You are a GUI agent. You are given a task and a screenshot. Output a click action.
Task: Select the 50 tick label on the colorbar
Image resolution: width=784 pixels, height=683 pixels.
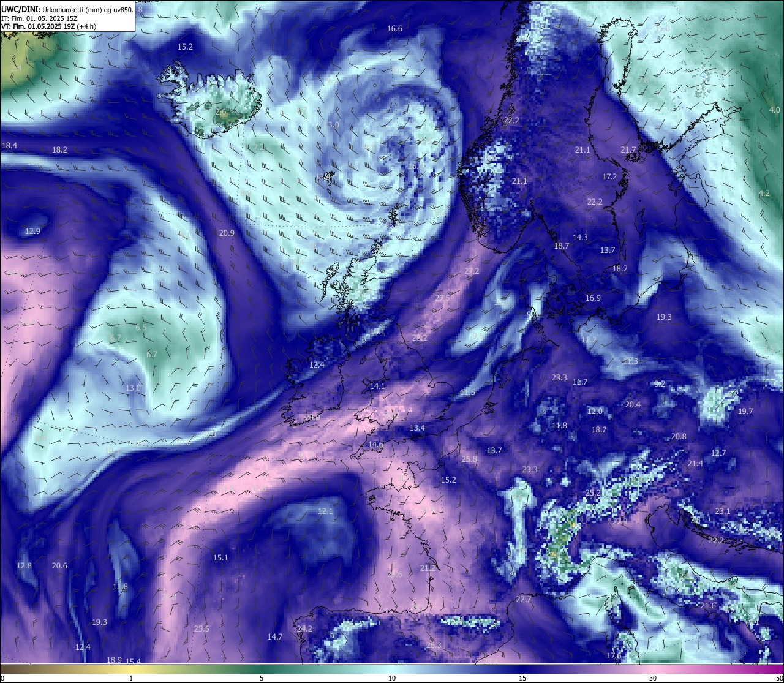[779, 678]
